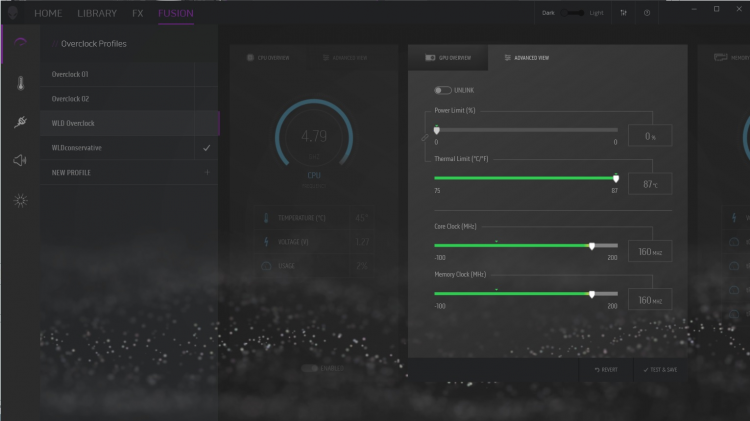Open the overclocking gauge sidebar icon
The height and width of the screenshot is (421, 750).
tap(20, 43)
